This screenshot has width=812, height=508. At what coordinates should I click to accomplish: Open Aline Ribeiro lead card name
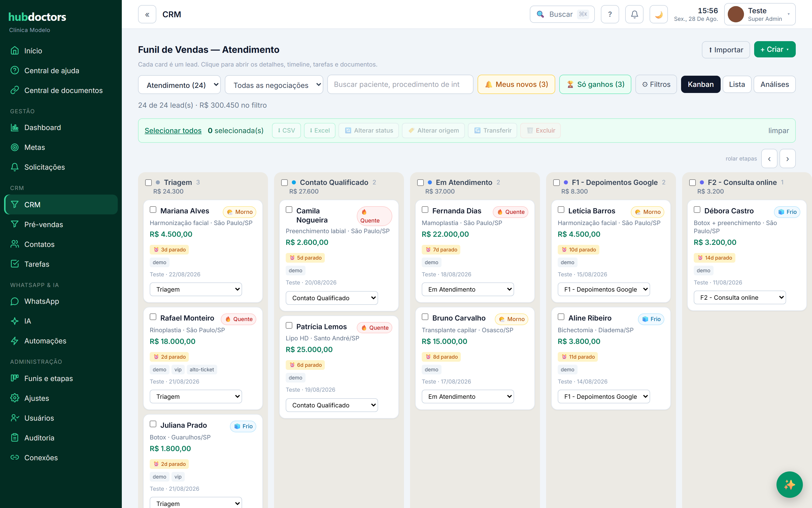(x=589, y=318)
